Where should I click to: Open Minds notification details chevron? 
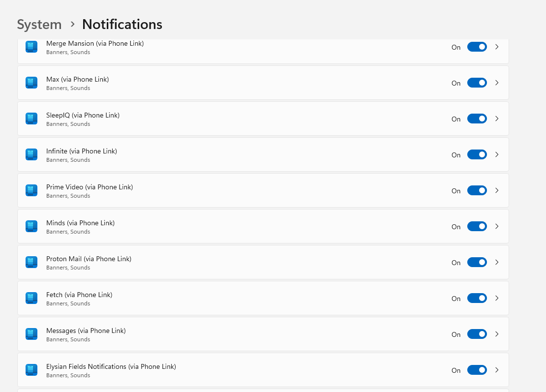(x=497, y=226)
